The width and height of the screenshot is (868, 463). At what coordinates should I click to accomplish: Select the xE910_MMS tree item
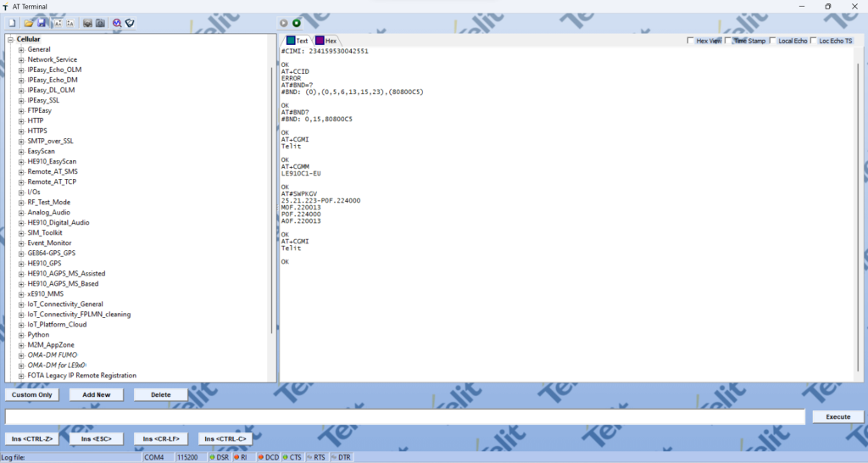click(x=46, y=294)
